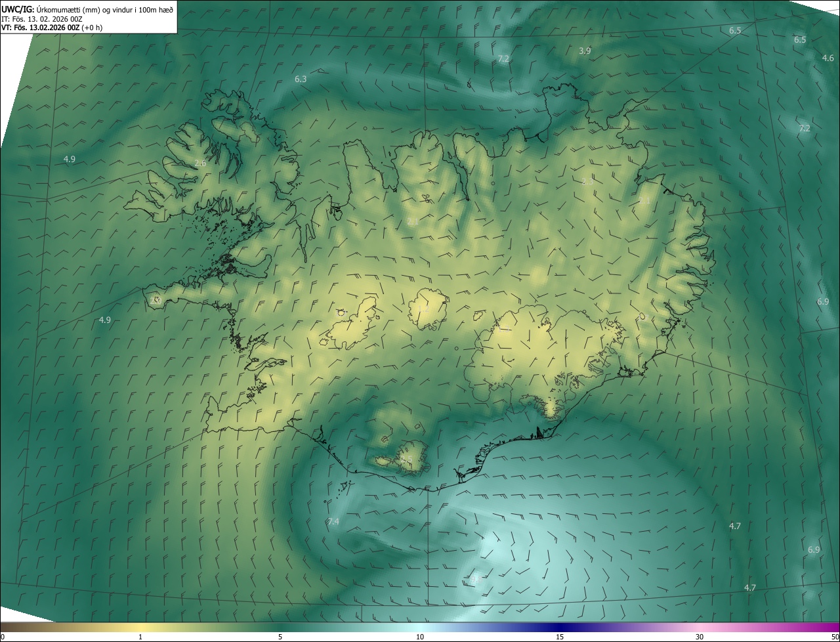Image resolution: width=840 pixels, height=642 pixels.
Task: Click the 'IT: Fös. 13. 02. 2026 00Z' line
Action: tap(42, 19)
